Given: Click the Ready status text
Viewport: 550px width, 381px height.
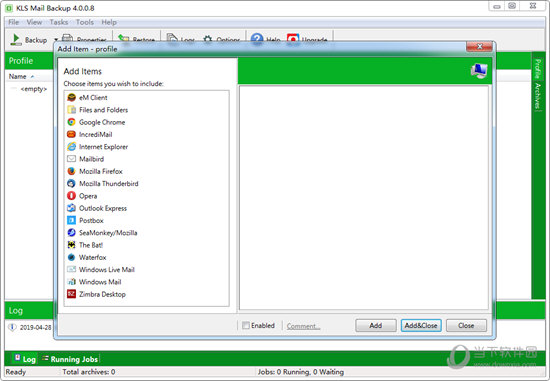Looking at the screenshot, I should pyautogui.click(x=16, y=372).
